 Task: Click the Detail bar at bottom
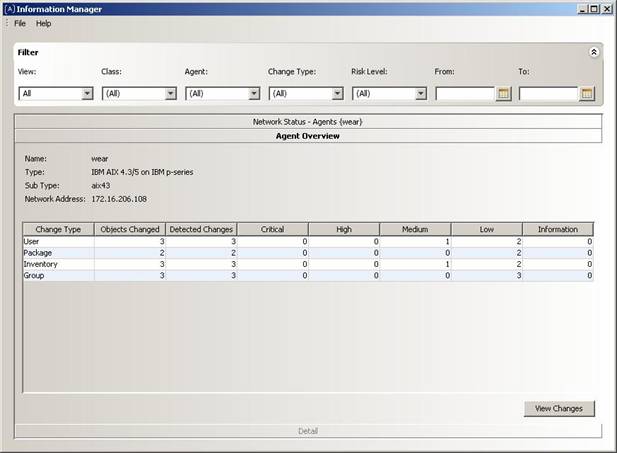308,431
